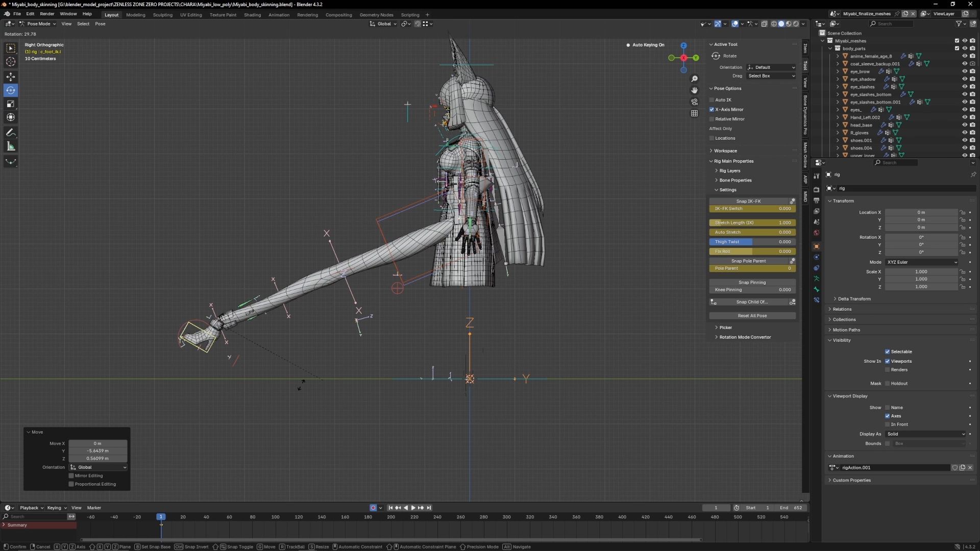
Task: Enable the Holdout mask checkbox
Action: coord(887,384)
